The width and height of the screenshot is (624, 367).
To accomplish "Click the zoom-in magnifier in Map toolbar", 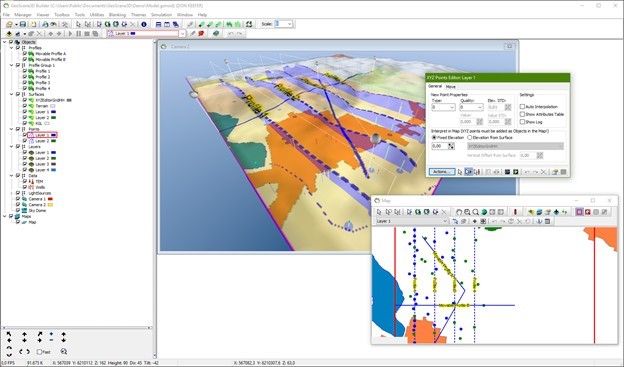I will click(467, 212).
